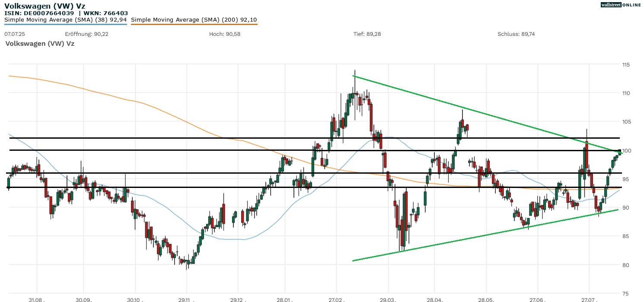This screenshot has height=302, width=644.
Task: Click the 80 price axis label
Action: 625,265
